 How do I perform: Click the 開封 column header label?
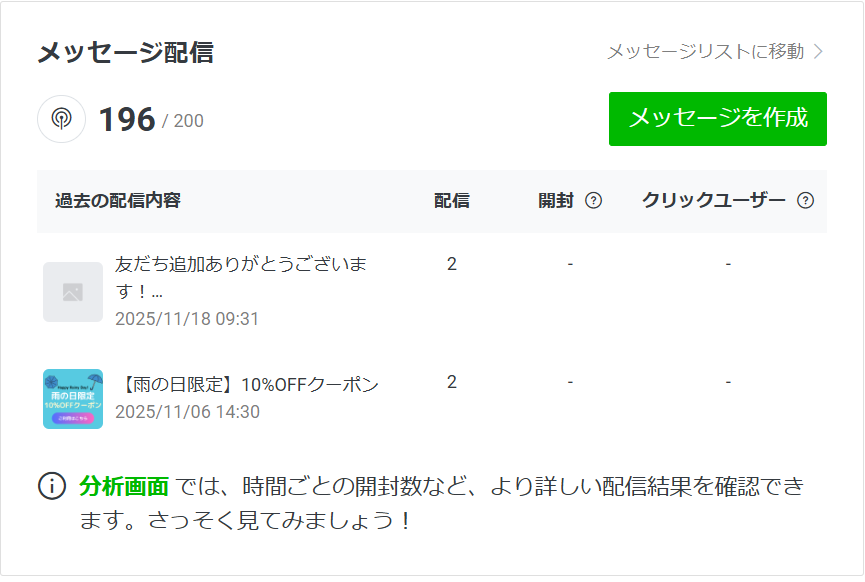[556, 201]
